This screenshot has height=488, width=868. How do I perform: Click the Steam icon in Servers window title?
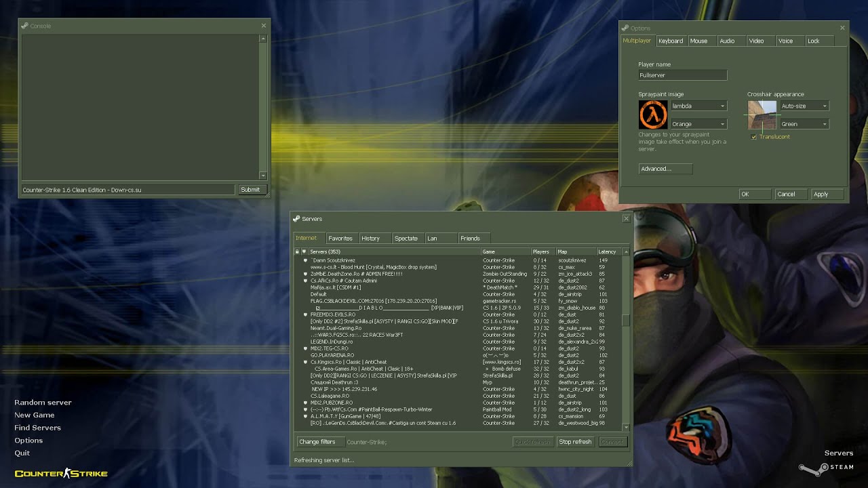296,219
